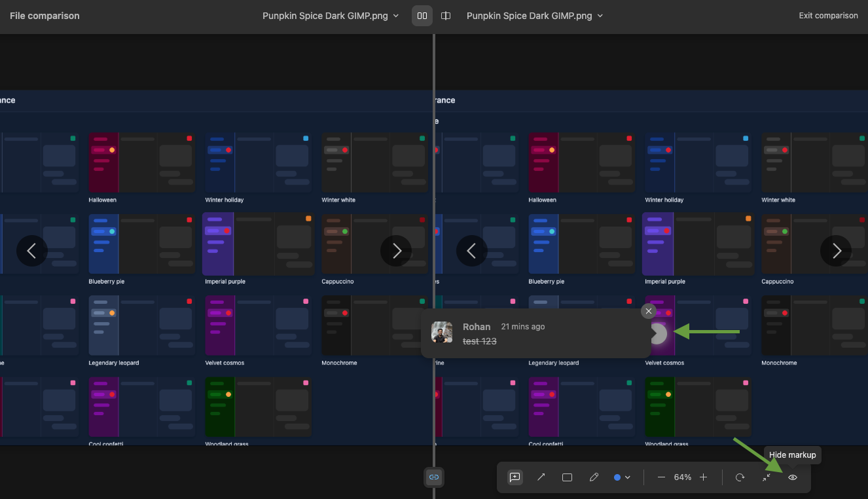Expand the markup color picker dropdown

click(622, 477)
